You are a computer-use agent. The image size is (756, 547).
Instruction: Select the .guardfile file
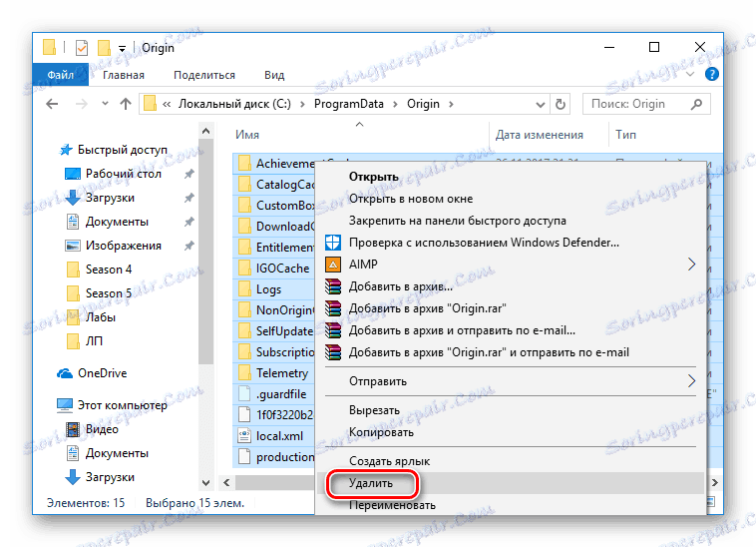click(x=274, y=394)
